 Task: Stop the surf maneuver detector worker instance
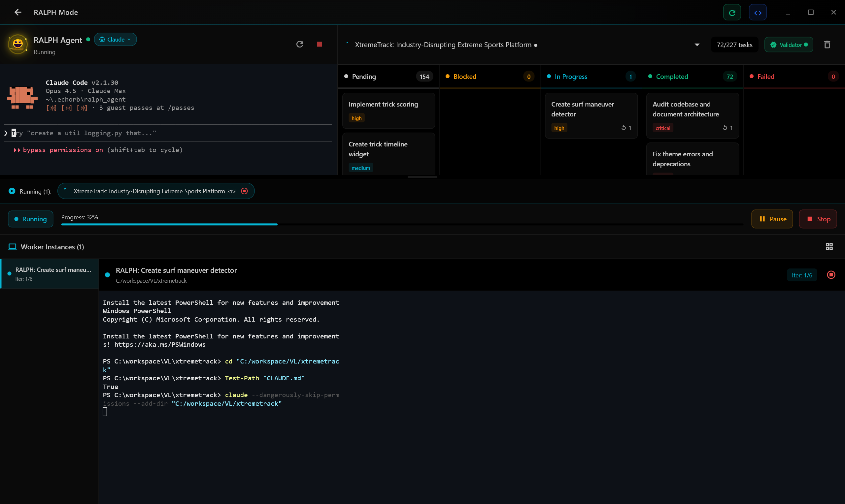point(831,275)
